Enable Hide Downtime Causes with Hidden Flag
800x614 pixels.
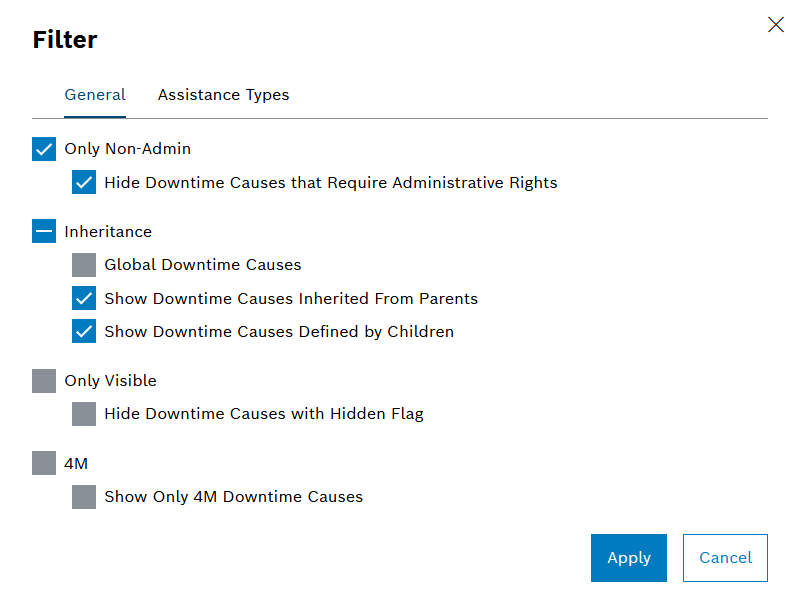tap(84, 414)
